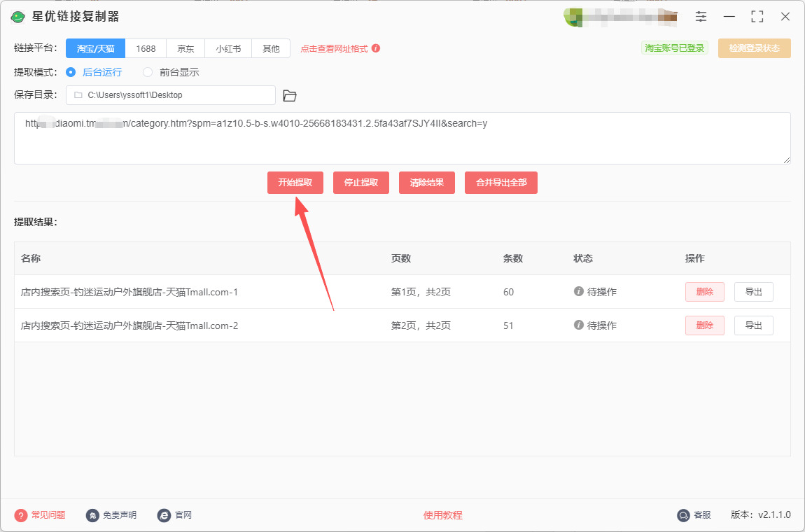Click count value 60
805x532 pixels.
point(508,292)
